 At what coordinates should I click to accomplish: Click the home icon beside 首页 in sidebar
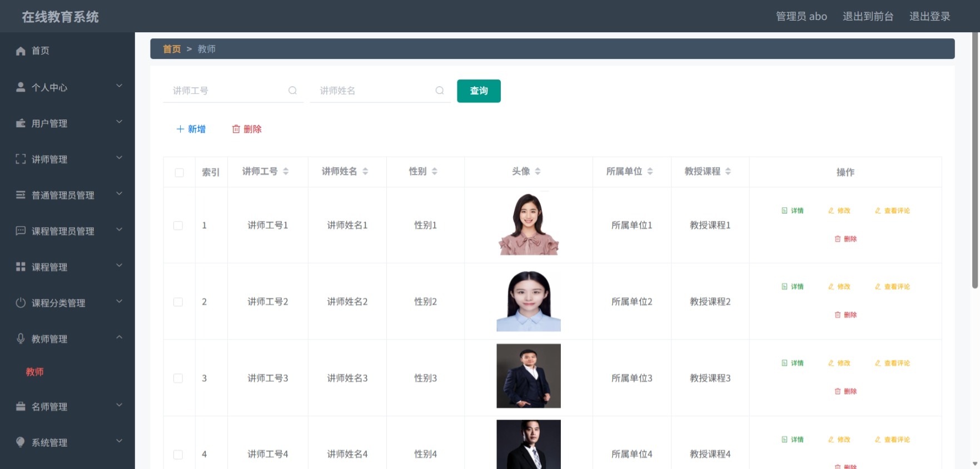tap(21, 51)
